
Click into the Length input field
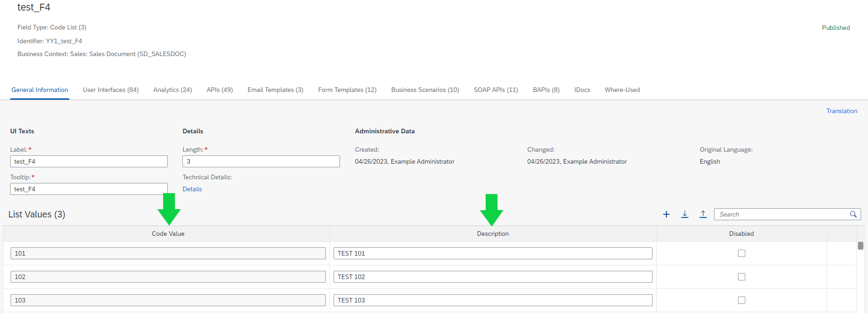tap(261, 161)
